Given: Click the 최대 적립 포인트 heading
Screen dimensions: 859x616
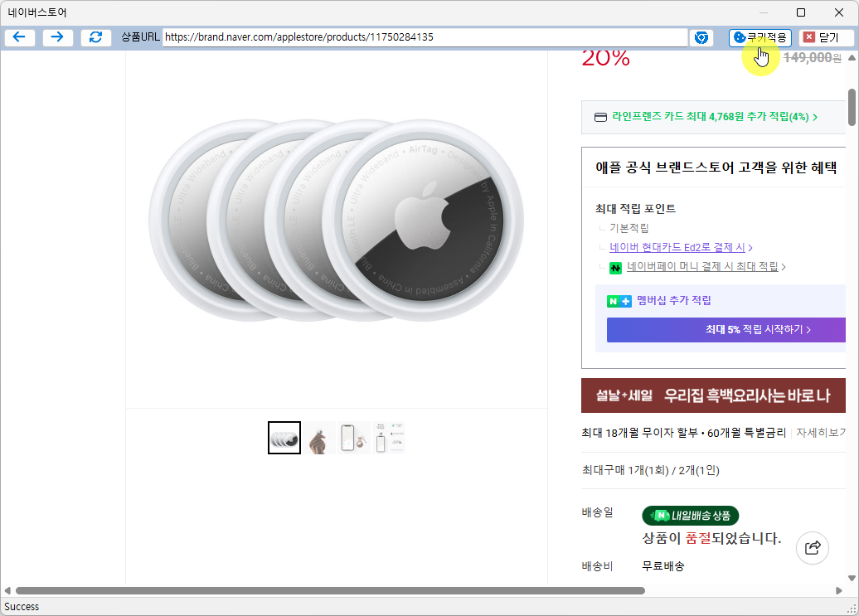Looking at the screenshot, I should tap(635, 209).
